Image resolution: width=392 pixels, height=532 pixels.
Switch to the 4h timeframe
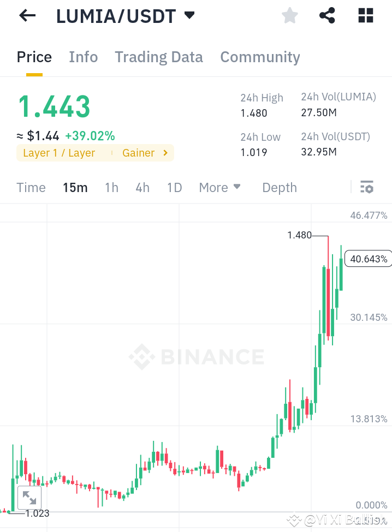coord(142,187)
